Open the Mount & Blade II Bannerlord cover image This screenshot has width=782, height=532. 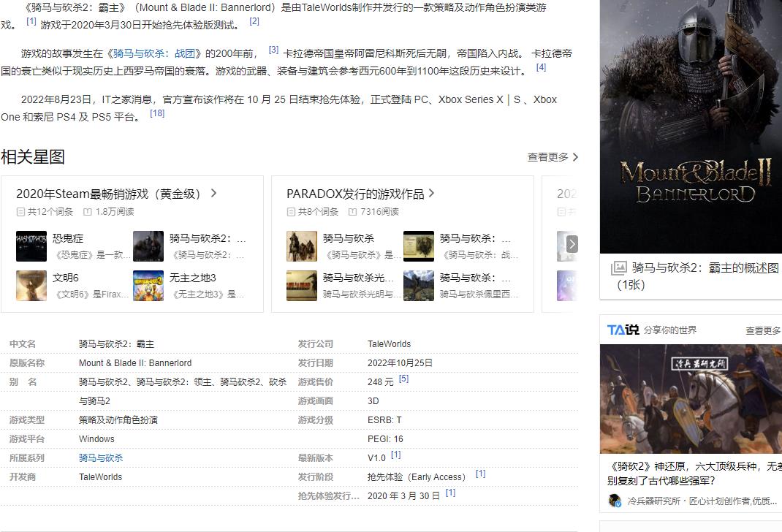tap(691, 126)
